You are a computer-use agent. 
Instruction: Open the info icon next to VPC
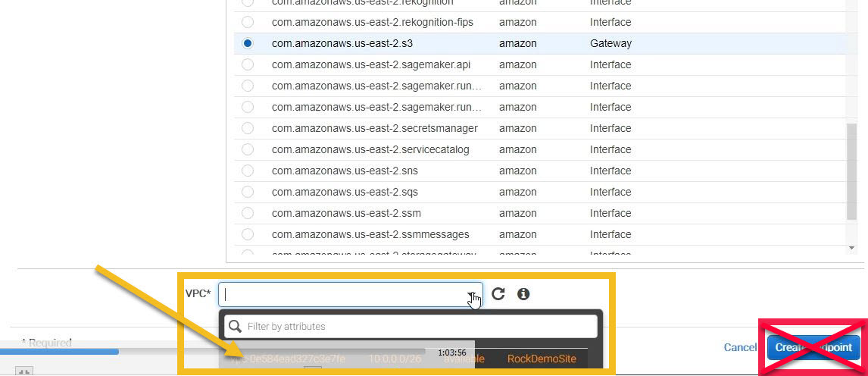523,293
